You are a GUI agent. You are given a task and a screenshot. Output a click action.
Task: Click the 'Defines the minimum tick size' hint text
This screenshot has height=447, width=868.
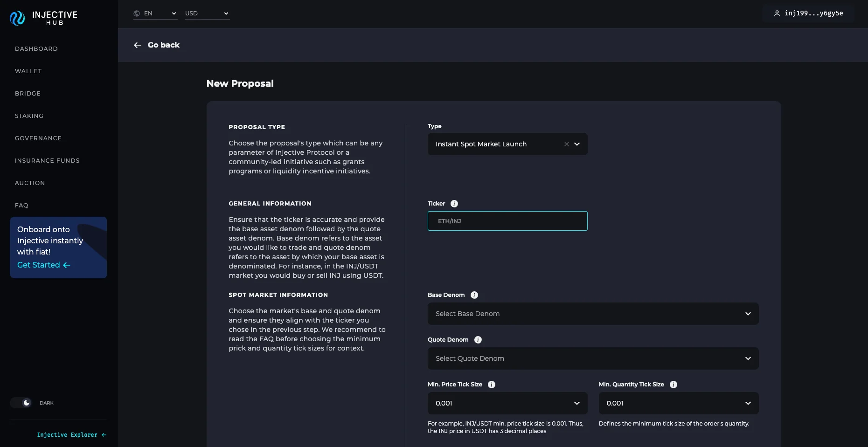(674, 424)
